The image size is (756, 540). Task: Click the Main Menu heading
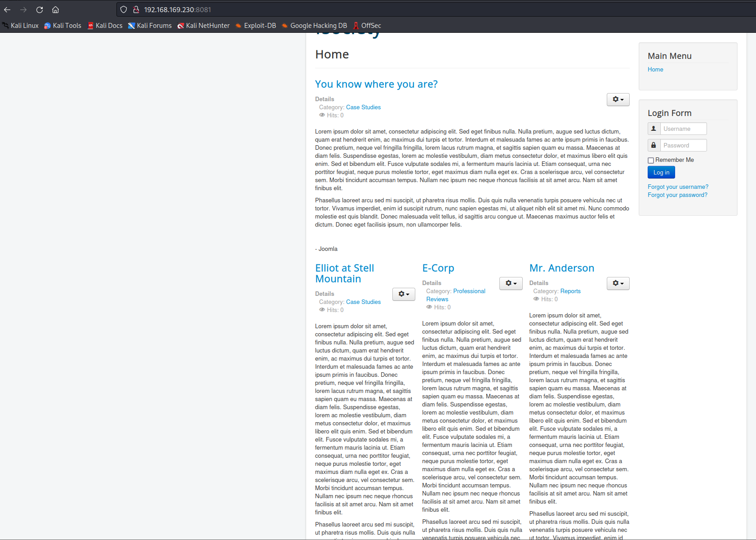pos(670,56)
